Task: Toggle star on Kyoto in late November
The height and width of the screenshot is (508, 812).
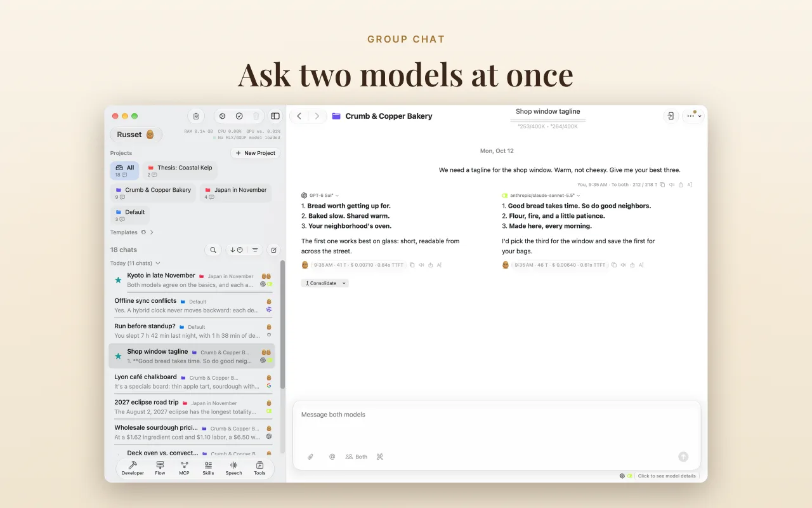Action: click(x=118, y=280)
